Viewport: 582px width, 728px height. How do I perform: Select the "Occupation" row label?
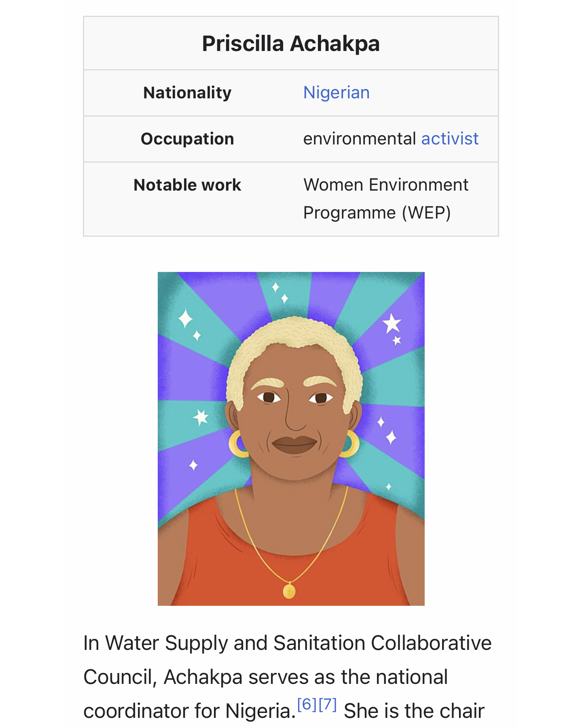point(187,139)
